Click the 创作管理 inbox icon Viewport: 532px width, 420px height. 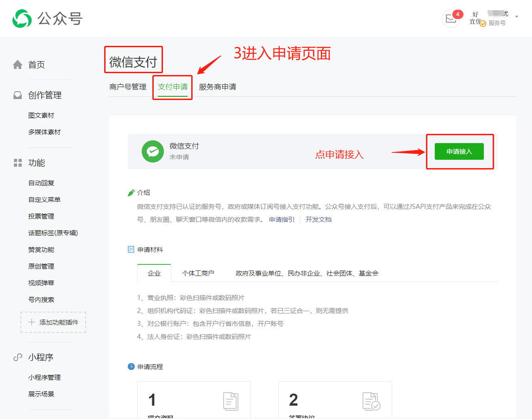(18, 95)
